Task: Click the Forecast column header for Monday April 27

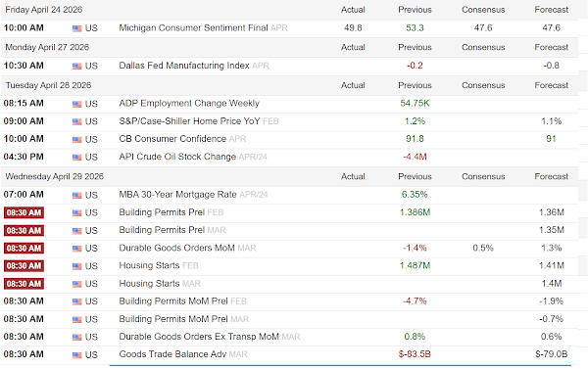Action: (551, 47)
